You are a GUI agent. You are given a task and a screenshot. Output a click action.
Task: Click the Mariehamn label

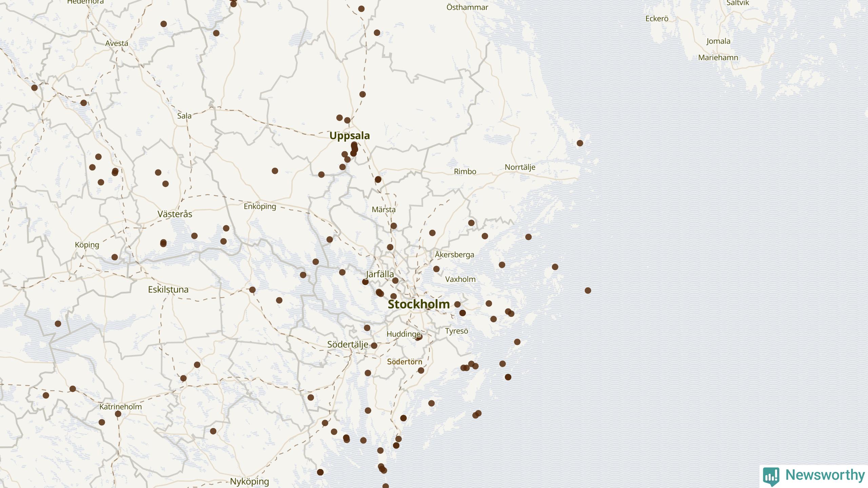(718, 58)
